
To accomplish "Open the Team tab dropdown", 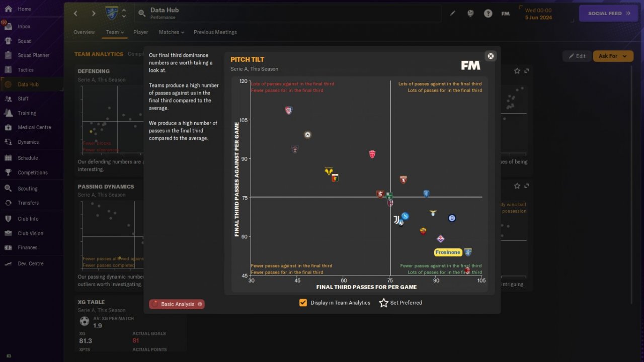I will point(115,32).
